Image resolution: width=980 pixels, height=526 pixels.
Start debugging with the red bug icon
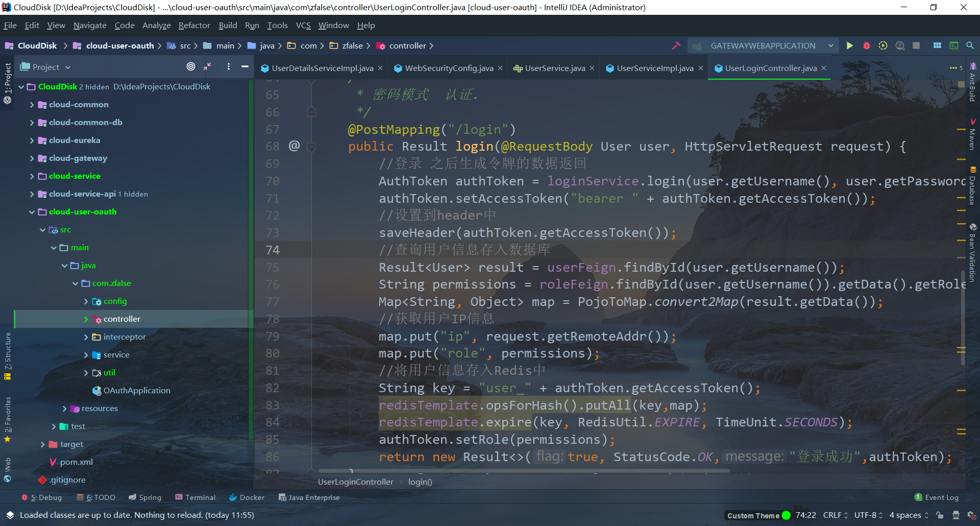click(866, 45)
